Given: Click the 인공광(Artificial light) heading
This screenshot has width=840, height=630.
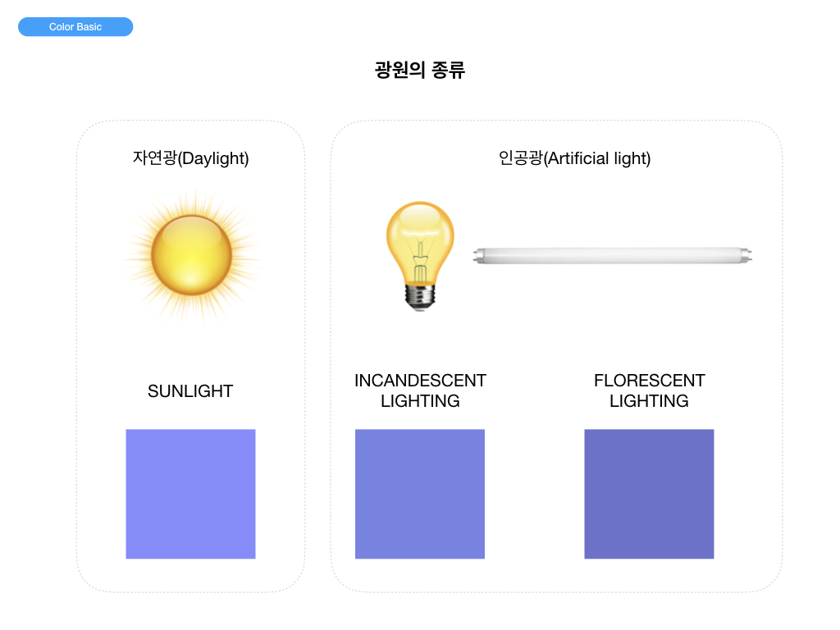Looking at the screenshot, I should 574,158.
